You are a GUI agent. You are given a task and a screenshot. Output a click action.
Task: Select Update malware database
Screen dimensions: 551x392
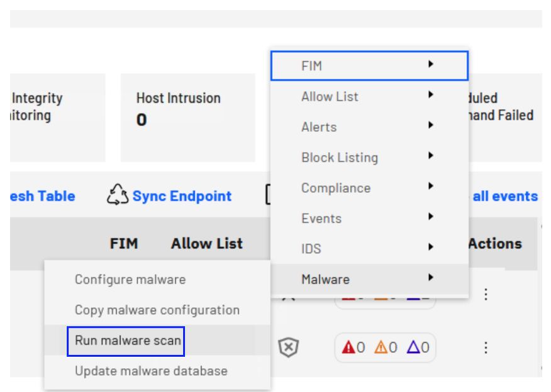[x=150, y=371]
